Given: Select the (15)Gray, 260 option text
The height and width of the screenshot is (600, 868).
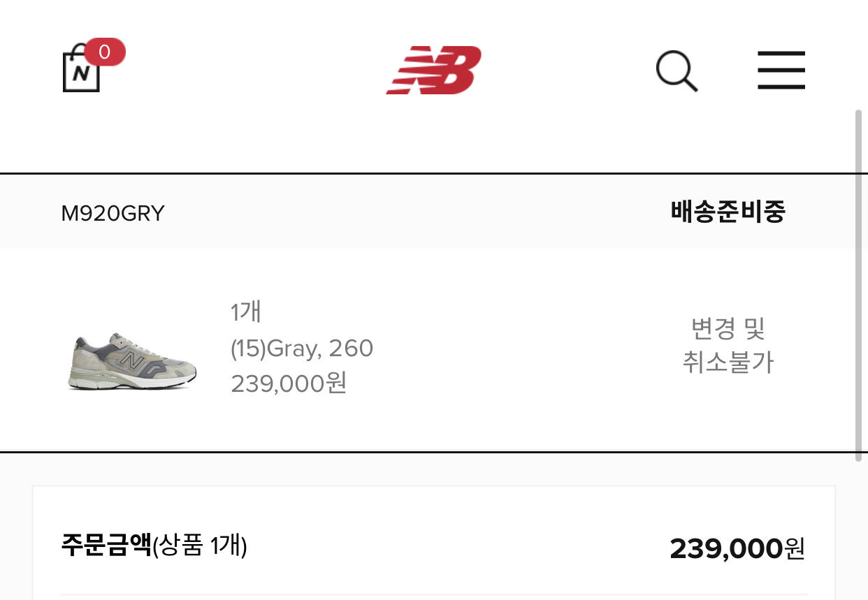Looking at the screenshot, I should [x=302, y=348].
